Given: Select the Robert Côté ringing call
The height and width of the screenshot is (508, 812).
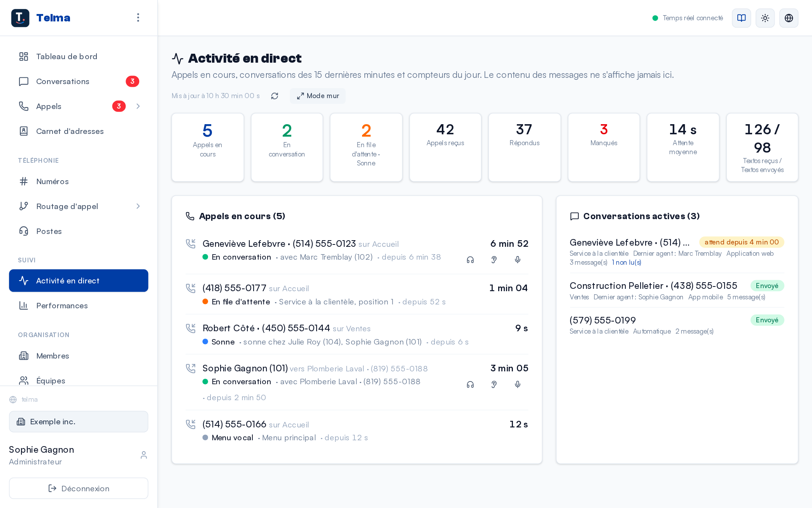Looking at the screenshot, I should [357, 334].
